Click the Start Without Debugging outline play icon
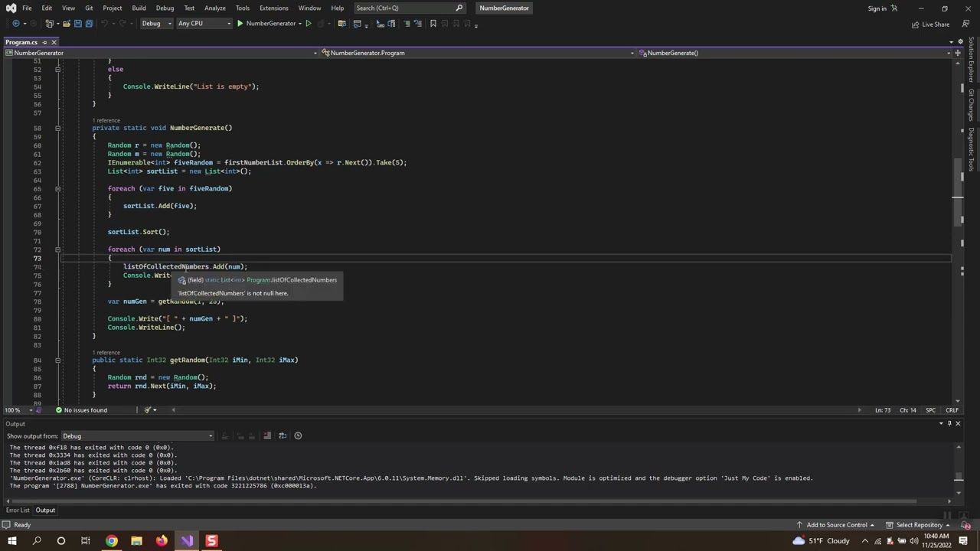This screenshot has width=980, height=551. click(x=308, y=24)
